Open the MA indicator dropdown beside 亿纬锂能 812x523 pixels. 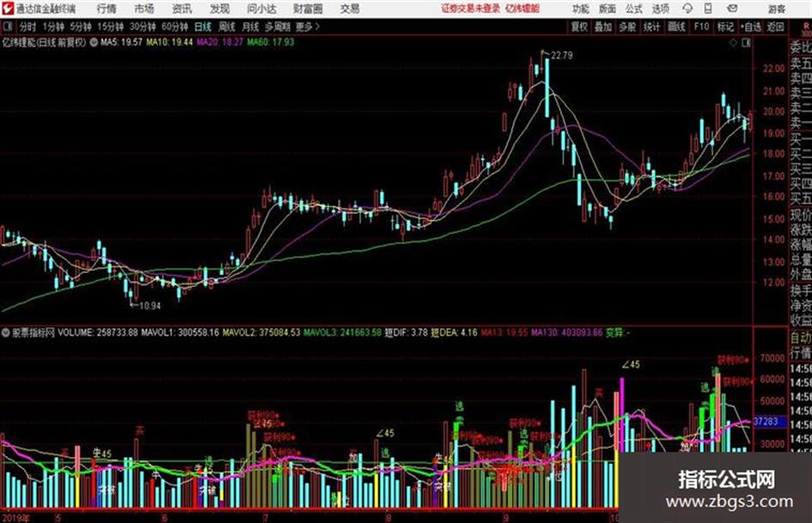[94, 42]
